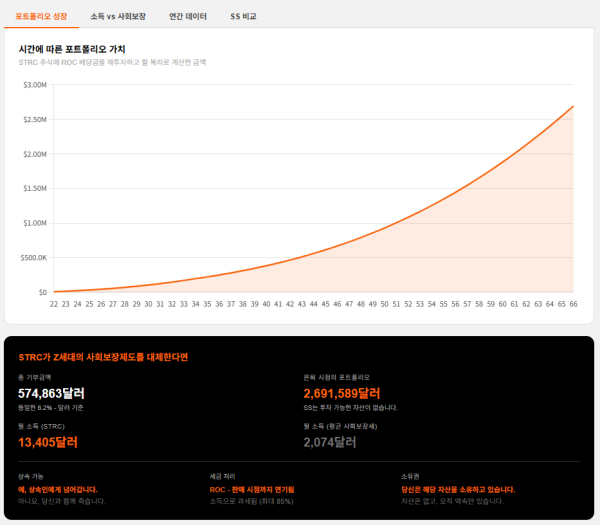This screenshot has height=525, width=600.
Task: Select the 연간 데이터 tab
Action: [x=188, y=16]
